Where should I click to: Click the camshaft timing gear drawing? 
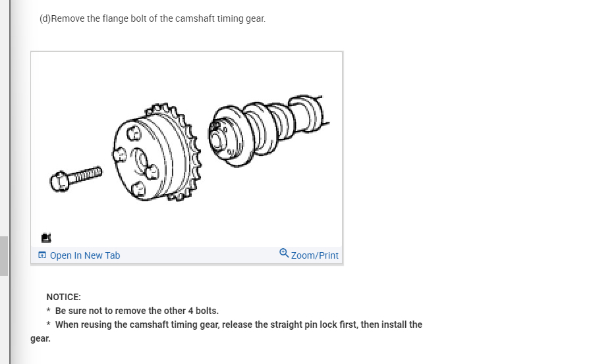point(157,152)
